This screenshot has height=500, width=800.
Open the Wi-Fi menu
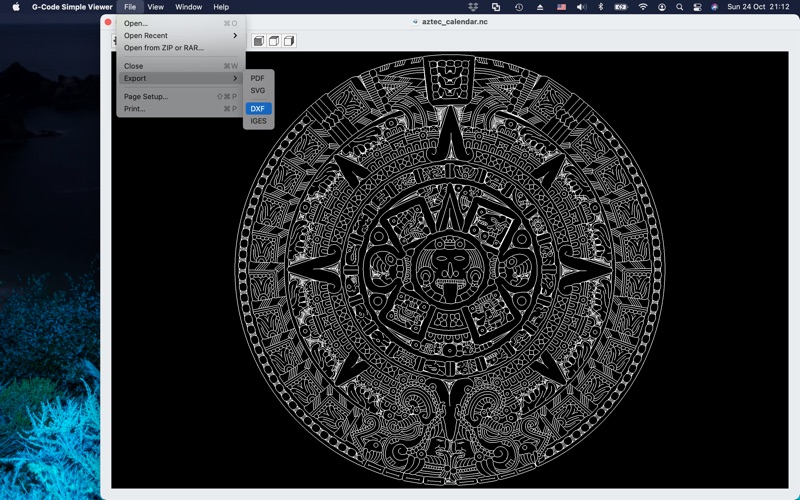(x=643, y=7)
